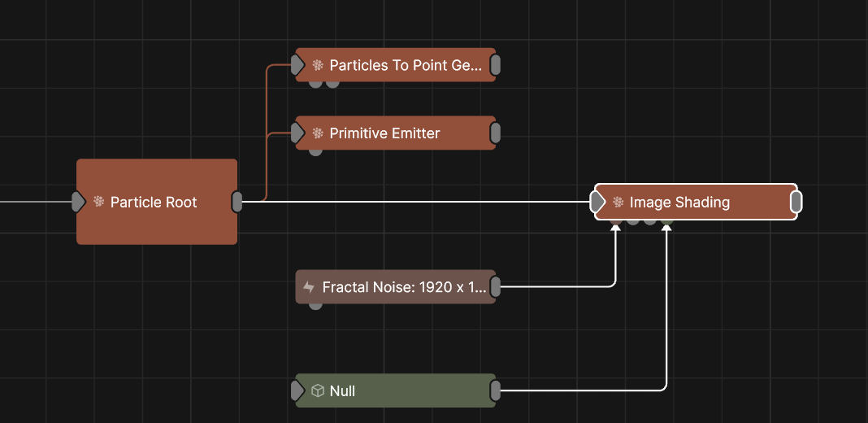Click the Primitive Emitter left input port
Screen dimensions: 868x423
tap(297, 133)
